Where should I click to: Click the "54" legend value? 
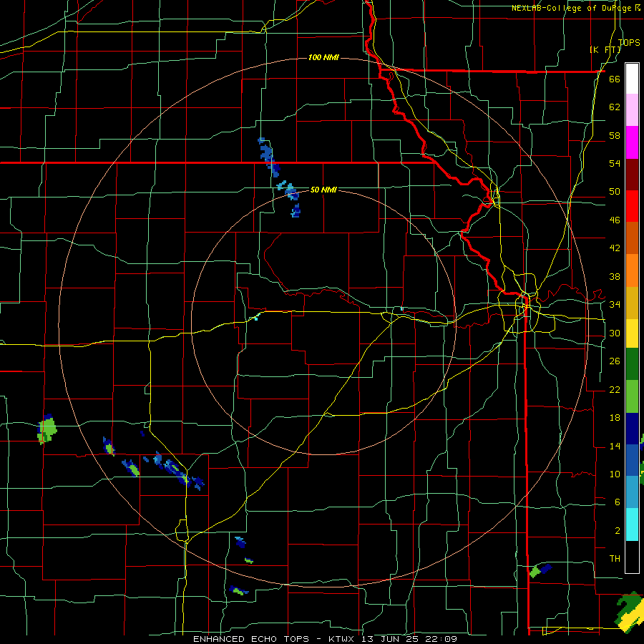[615, 163]
